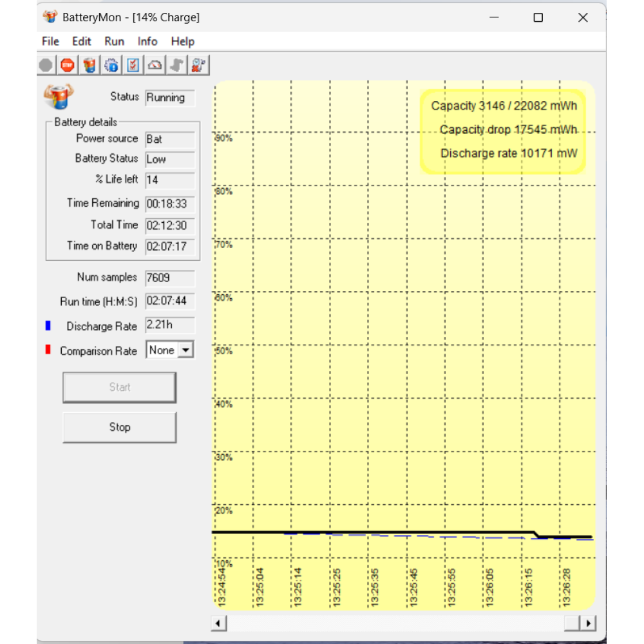The height and width of the screenshot is (644, 644).
Task: Click the checklist configuration toolbar icon
Action: click(133, 65)
